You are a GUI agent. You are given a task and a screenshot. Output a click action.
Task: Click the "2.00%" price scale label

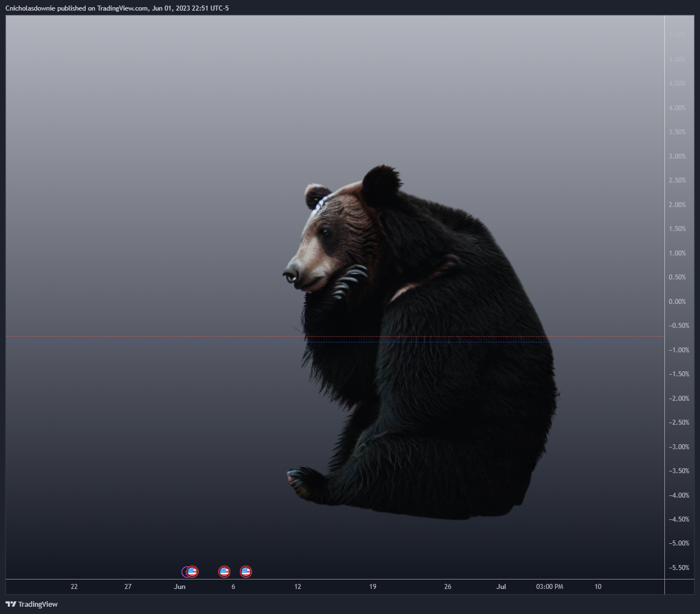pos(677,205)
